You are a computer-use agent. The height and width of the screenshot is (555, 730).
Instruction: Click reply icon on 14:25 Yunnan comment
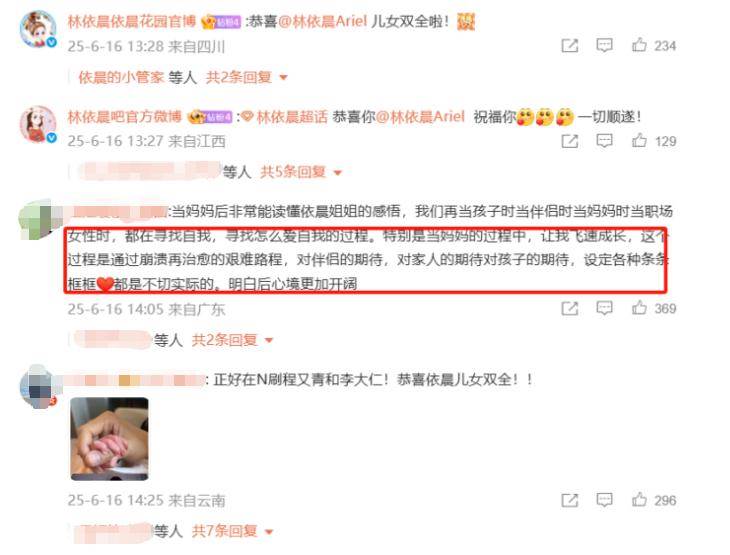pos(604,500)
